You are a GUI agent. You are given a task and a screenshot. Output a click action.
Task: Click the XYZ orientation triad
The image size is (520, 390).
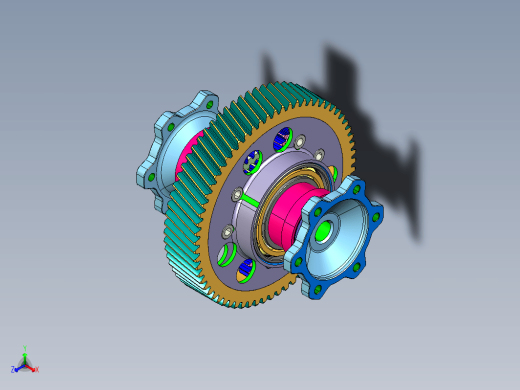click(x=25, y=360)
